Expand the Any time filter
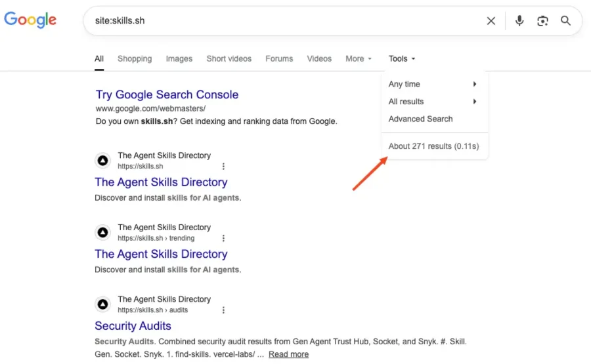The image size is (591, 364). 432,84
